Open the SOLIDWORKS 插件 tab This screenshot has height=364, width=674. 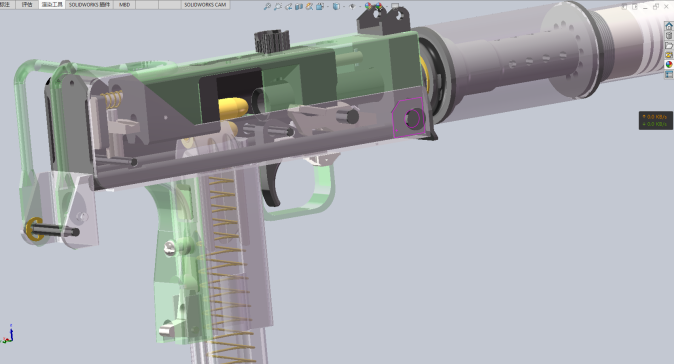click(89, 5)
